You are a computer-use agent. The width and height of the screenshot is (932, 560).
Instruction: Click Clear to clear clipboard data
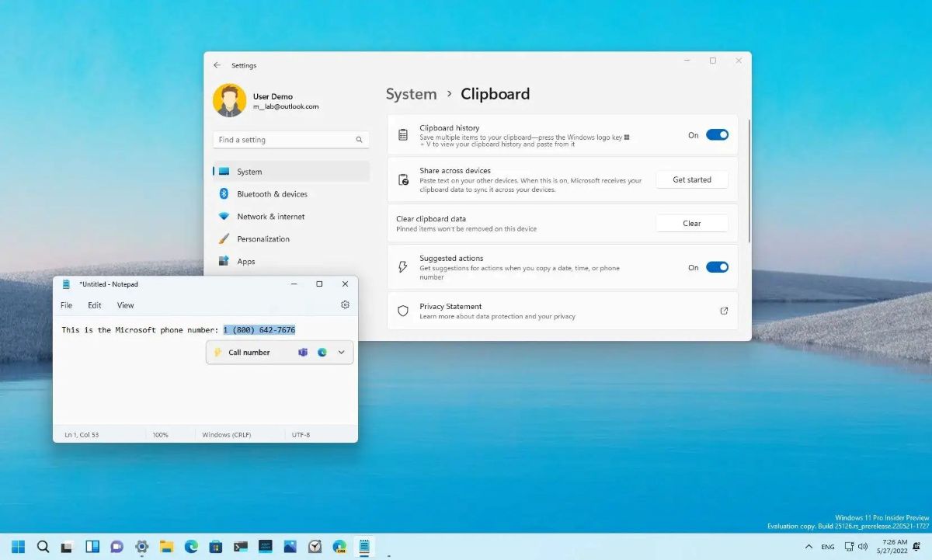pyautogui.click(x=692, y=224)
